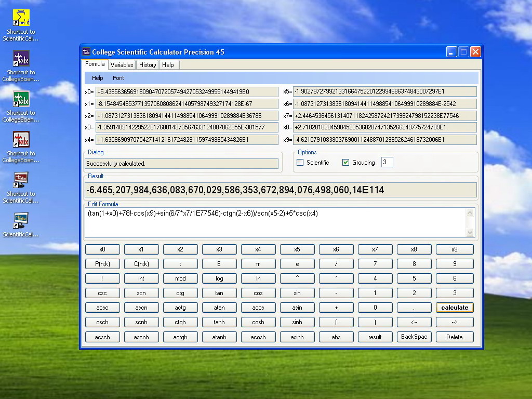Open the ScientificCal shortcut with red monitor icon

(21, 180)
